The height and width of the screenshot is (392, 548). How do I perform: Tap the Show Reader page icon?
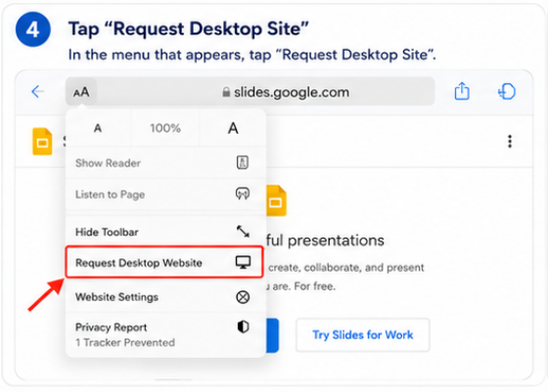(243, 162)
